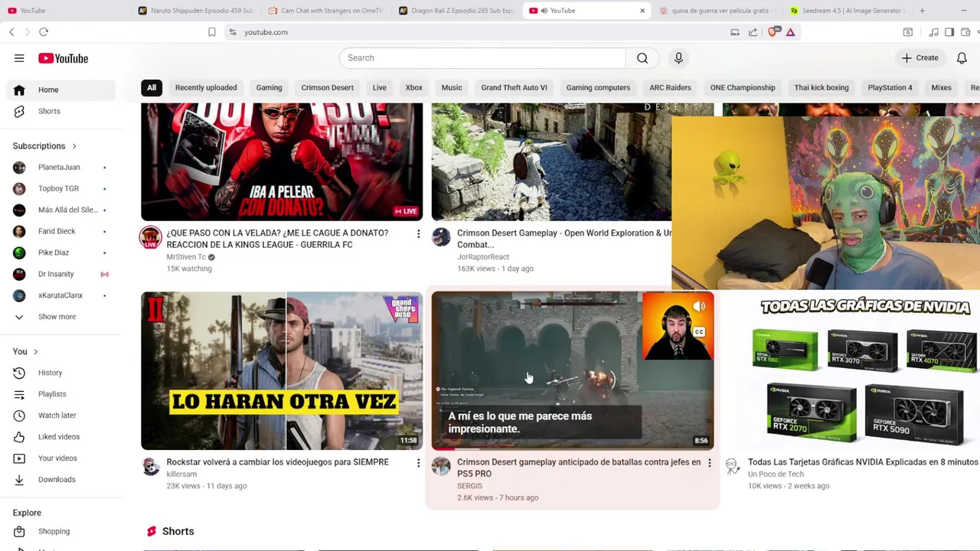Open killersam channel avatar
980x551 pixels.
point(151,466)
